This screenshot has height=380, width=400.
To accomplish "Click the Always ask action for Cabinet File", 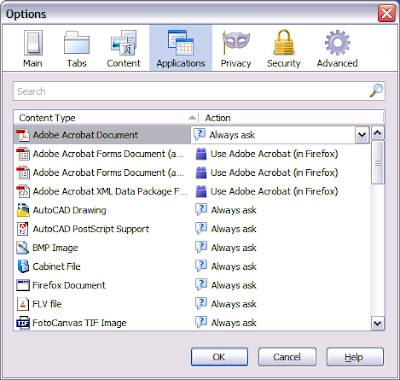I will [226, 266].
